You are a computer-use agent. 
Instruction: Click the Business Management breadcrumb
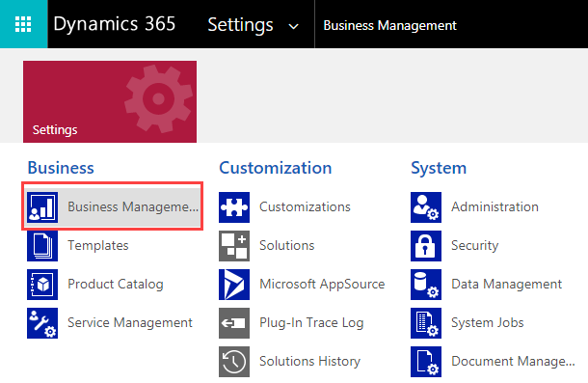coord(390,25)
